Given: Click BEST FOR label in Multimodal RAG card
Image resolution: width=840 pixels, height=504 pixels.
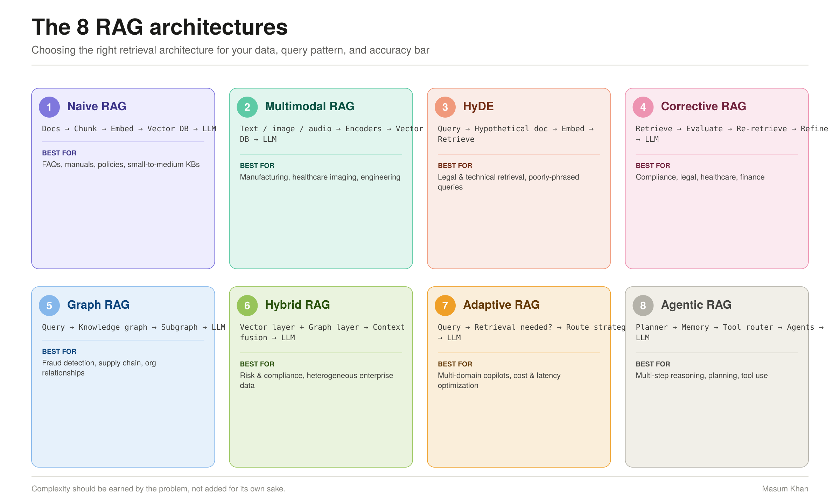Looking at the screenshot, I should point(257,166).
